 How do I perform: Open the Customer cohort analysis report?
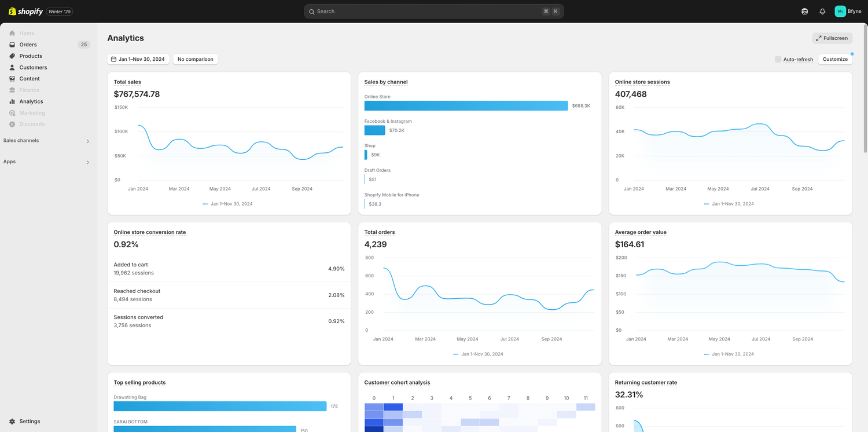point(397,383)
